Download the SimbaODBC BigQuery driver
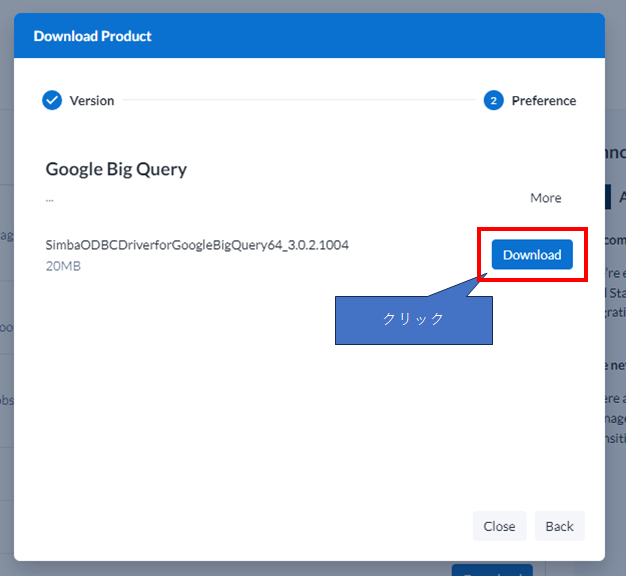Viewport: 626px width, 576px height. click(x=532, y=255)
